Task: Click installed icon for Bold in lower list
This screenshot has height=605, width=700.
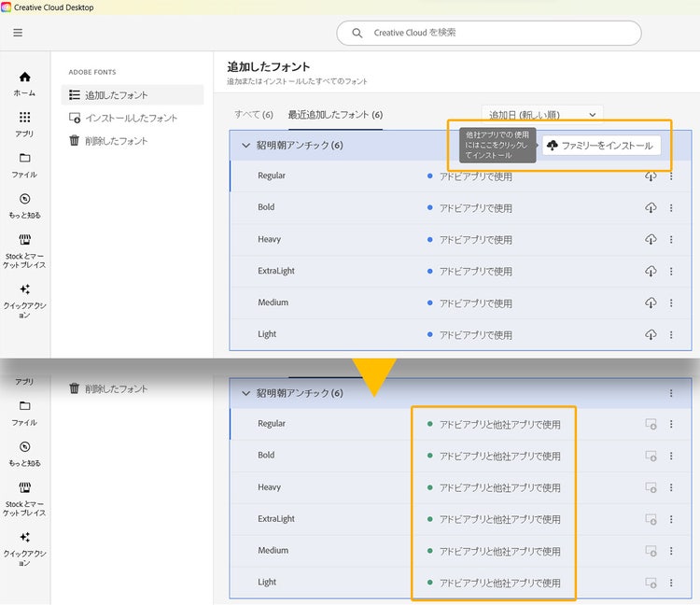Action: click(651, 456)
